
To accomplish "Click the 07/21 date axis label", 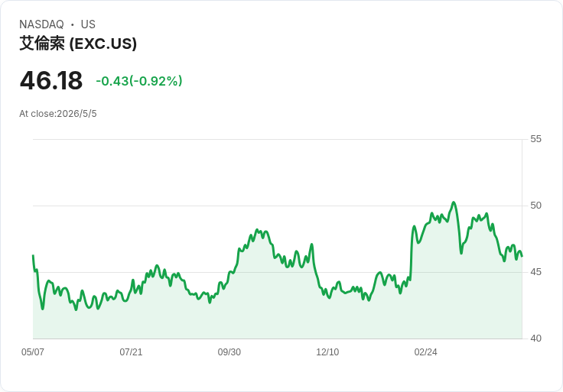I will [x=131, y=352].
